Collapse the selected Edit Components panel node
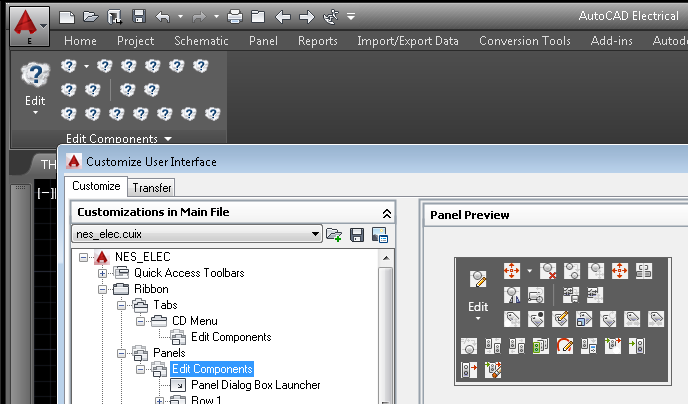The image size is (688, 404). [140, 369]
